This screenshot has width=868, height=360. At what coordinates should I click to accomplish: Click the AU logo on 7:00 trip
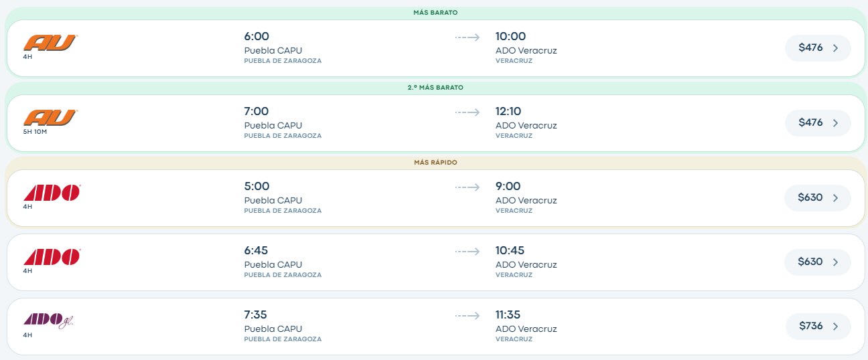click(x=51, y=118)
